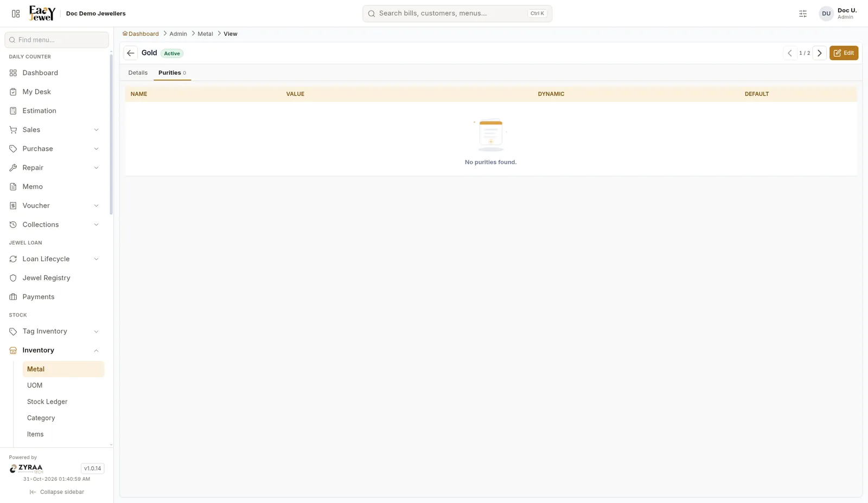Click the Loan Lifecycle refresh icon
The height and width of the screenshot is (503, 868).
(13, 259)
